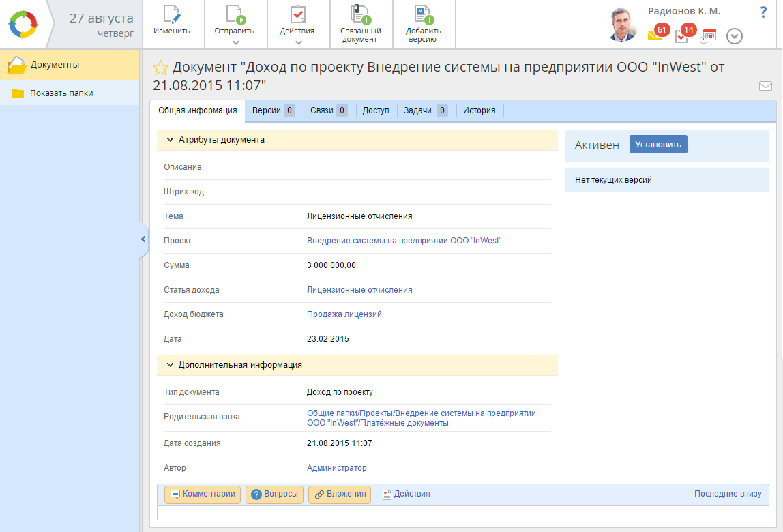Open the Отправить dropdown menu
Screen dimensions: 783x532
coord(235,42)
